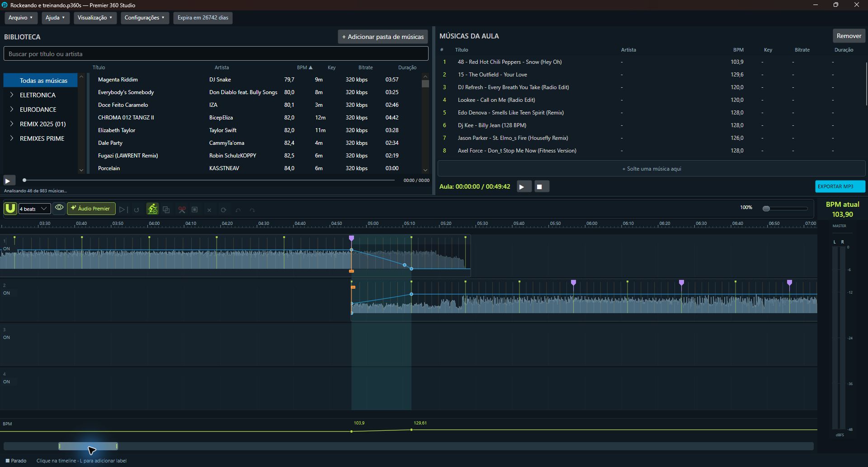Click Adicionar pasta de músicas button
The width and height of the screenshot is (868, 467).
[383, 37]
